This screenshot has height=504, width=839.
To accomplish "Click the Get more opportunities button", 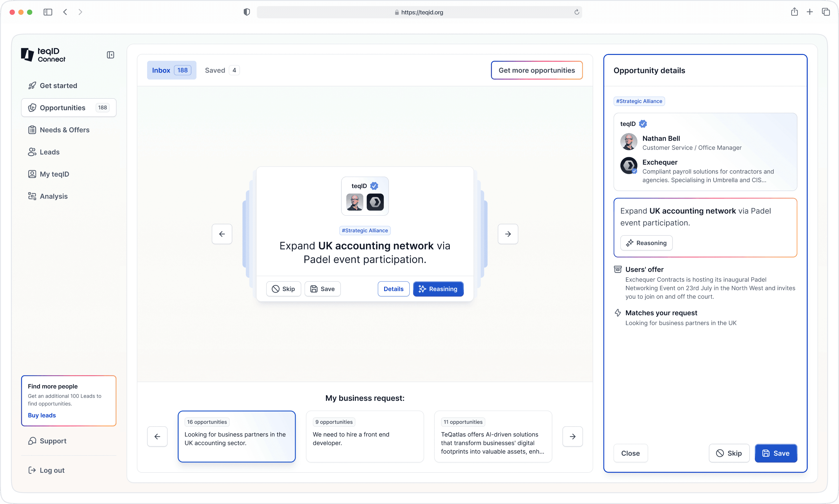I will [536, 70].
